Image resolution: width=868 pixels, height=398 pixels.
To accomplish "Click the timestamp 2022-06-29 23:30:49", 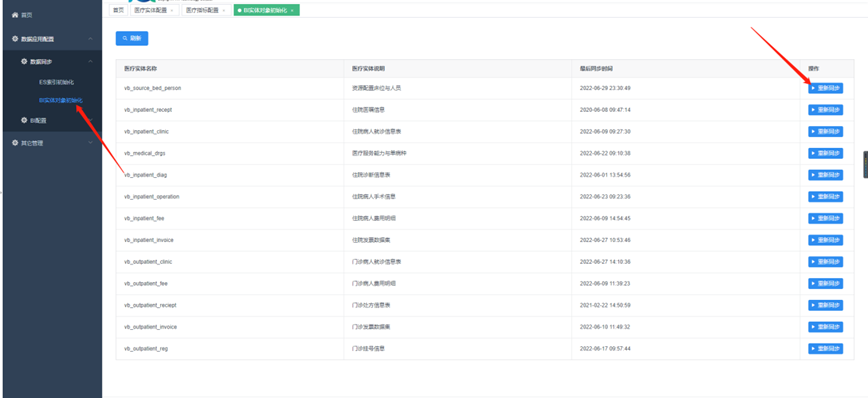I will (605, 88).
